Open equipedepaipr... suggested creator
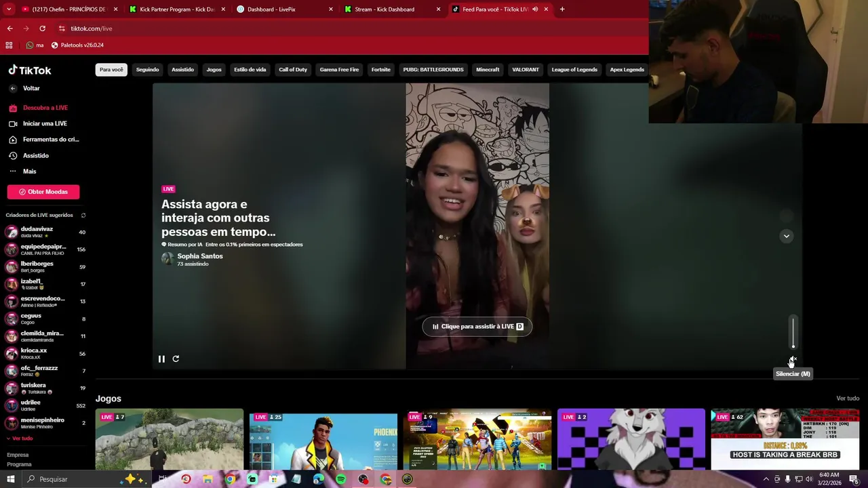Viewport: 868px width, 488px height. 46,249
